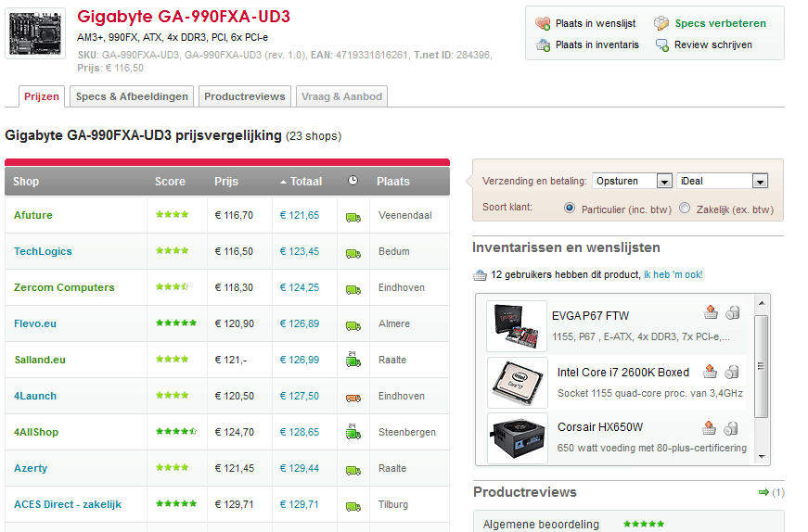
Task: Click the clock icon column header
Action: pos(353,180)
